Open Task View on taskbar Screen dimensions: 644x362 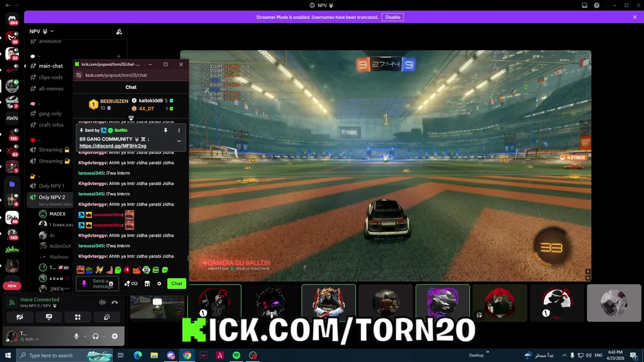pos(121,355)
